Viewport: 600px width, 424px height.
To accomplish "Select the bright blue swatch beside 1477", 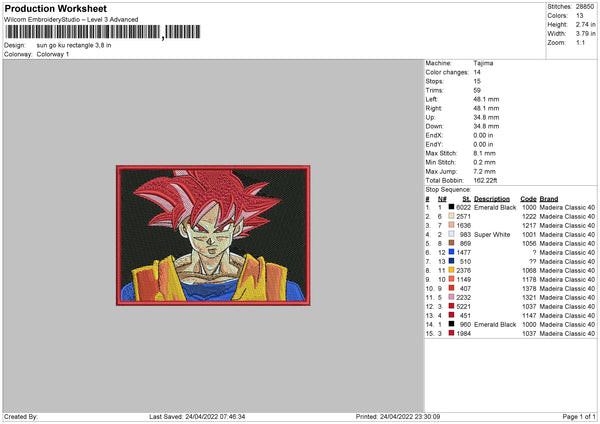I will click(451, 252).
